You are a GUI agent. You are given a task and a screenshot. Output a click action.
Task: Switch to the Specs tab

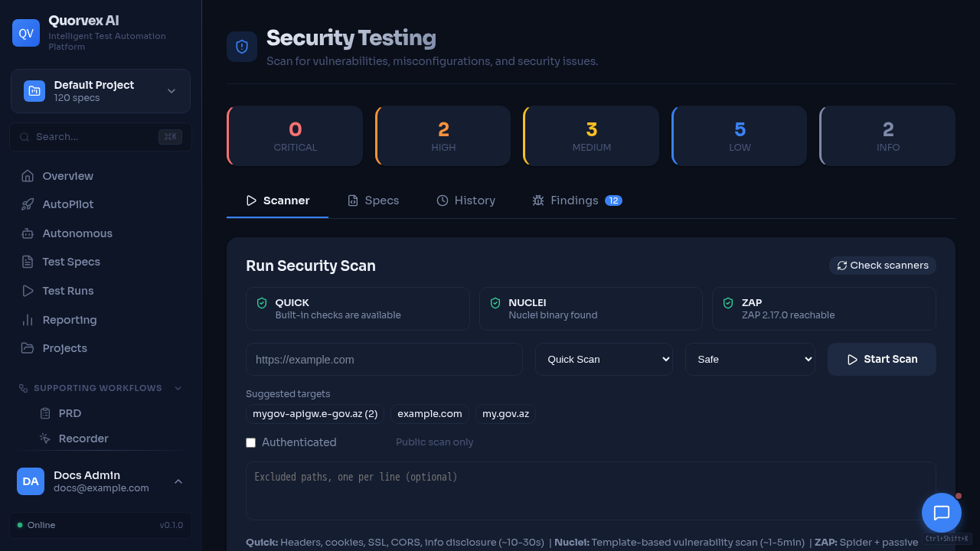[x=373, y=201]
